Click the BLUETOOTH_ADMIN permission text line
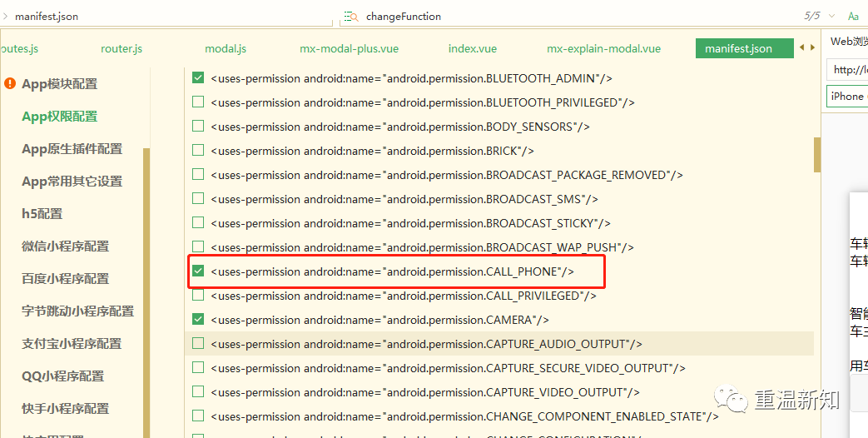Screen dimensions: 868x438 pyautogui.click(x=411, y=78)
